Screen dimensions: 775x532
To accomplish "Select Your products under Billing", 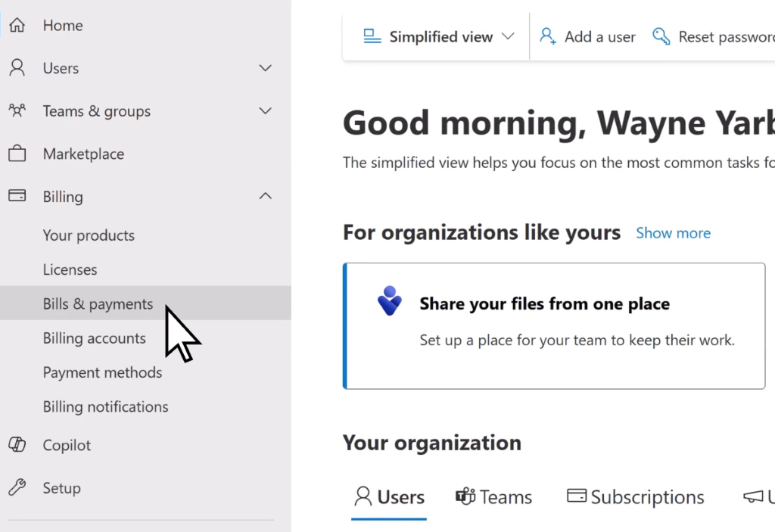I will coord(145,235).
